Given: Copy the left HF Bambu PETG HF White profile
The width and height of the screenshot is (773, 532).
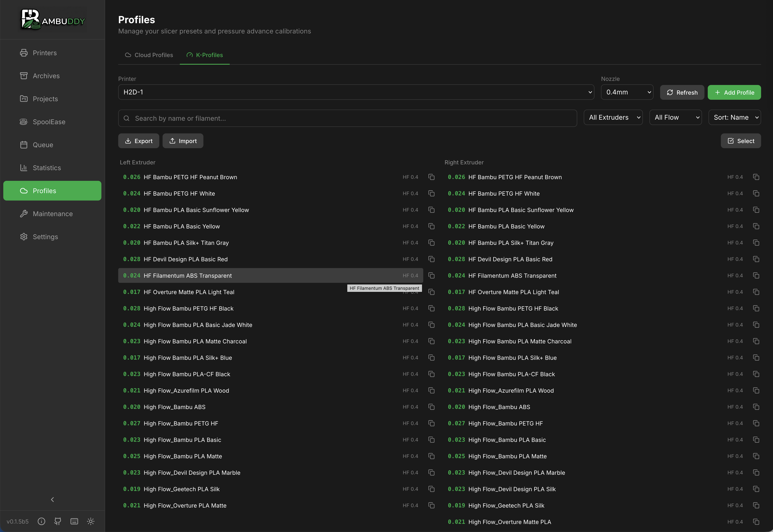Looking at the screenshot, I should [431, 193].
